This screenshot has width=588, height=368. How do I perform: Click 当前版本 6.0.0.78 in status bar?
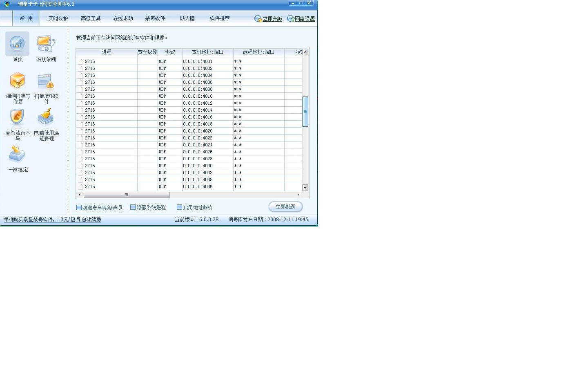coord(196,220)
